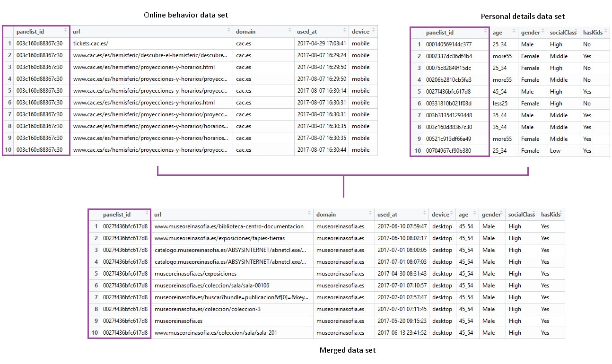Click device column header in Online behavior table
Screen dimensions: 612x364
point(360,32)
